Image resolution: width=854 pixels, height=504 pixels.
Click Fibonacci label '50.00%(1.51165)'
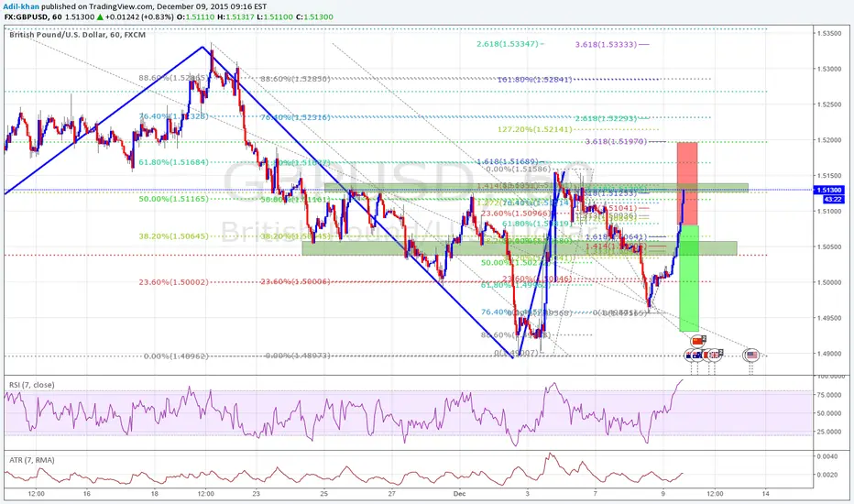[x=174, y=199]
